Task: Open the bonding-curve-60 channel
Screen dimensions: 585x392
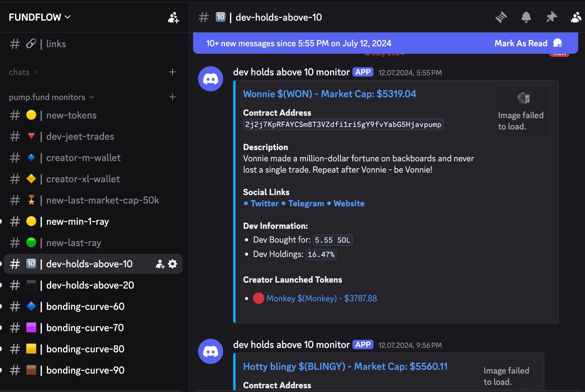Action: click(93, 306)
